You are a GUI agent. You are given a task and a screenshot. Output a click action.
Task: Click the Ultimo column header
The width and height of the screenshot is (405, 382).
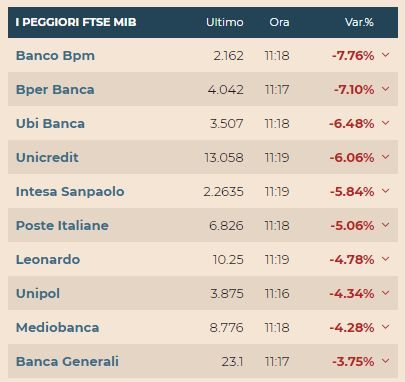tap(225, 22)
